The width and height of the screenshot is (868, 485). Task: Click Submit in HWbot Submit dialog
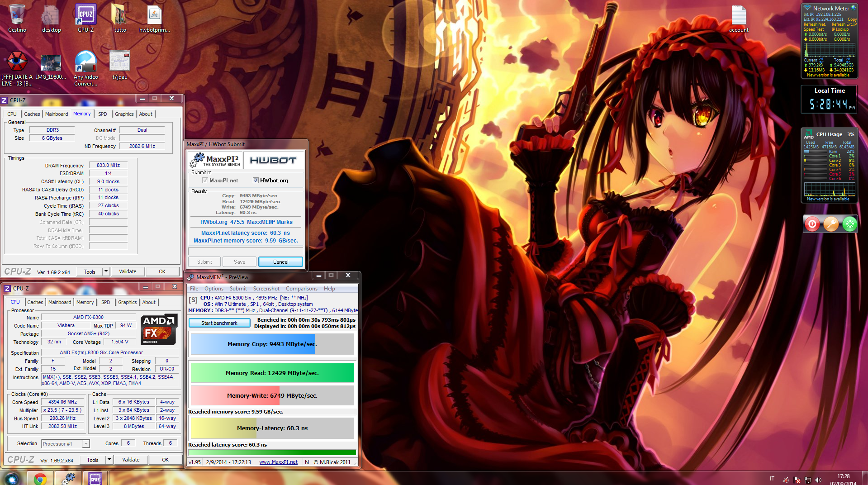204,262
